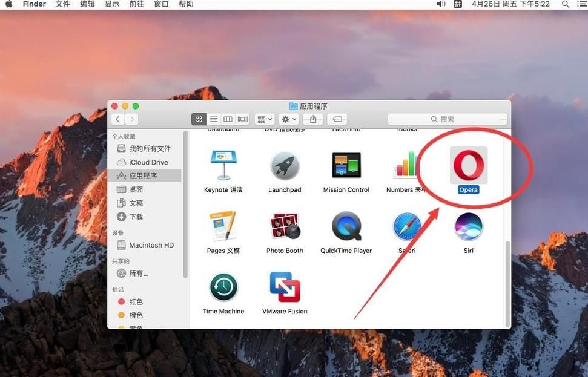Click the file area vertical scrollbar
Image resolution: width=588 pixels, height=377 pixels.
(507, 284)
